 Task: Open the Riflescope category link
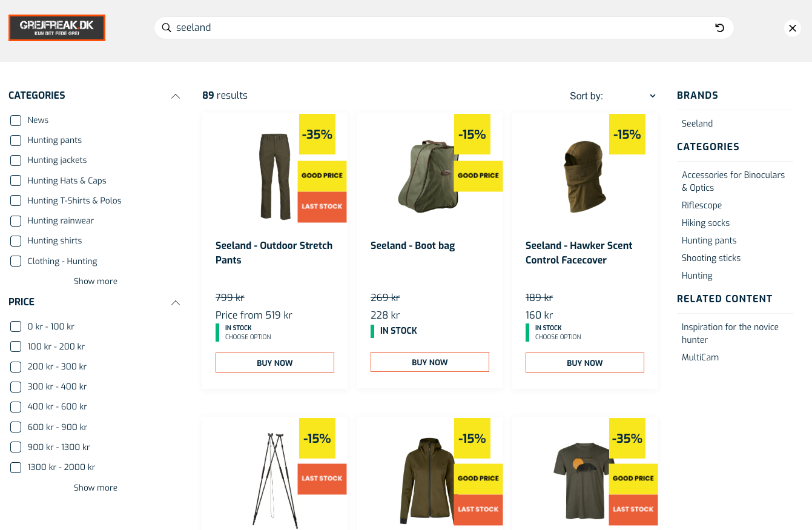coord(702,205)
